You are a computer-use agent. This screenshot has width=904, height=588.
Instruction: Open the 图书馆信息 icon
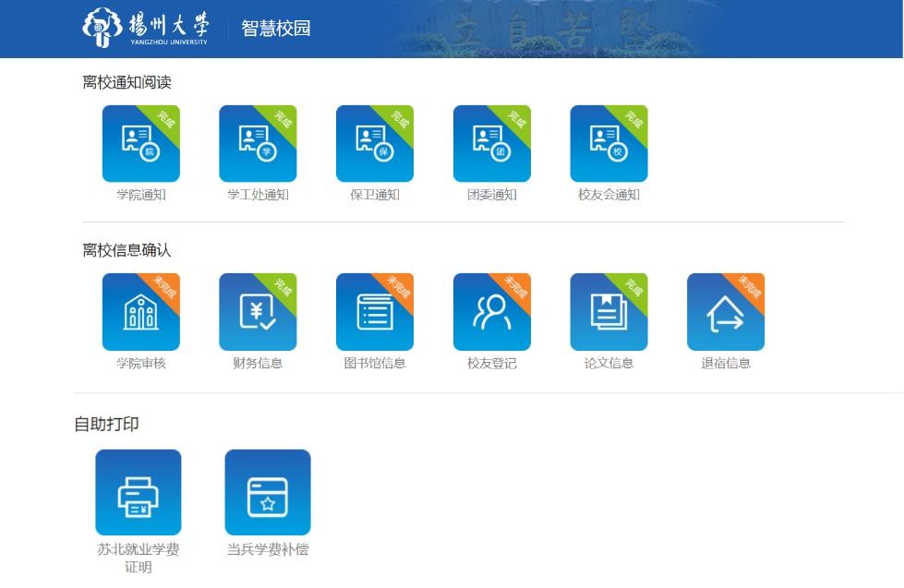tap(375, 312)
